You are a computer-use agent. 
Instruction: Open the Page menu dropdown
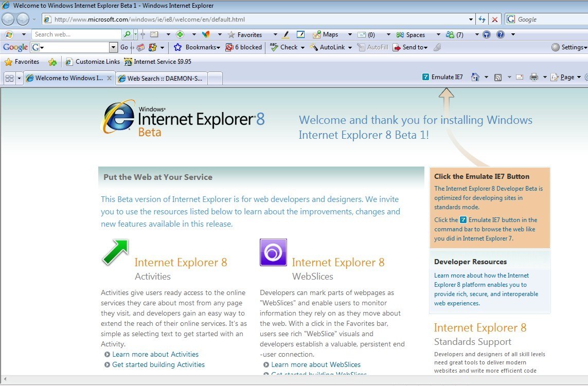click(566, 77)
